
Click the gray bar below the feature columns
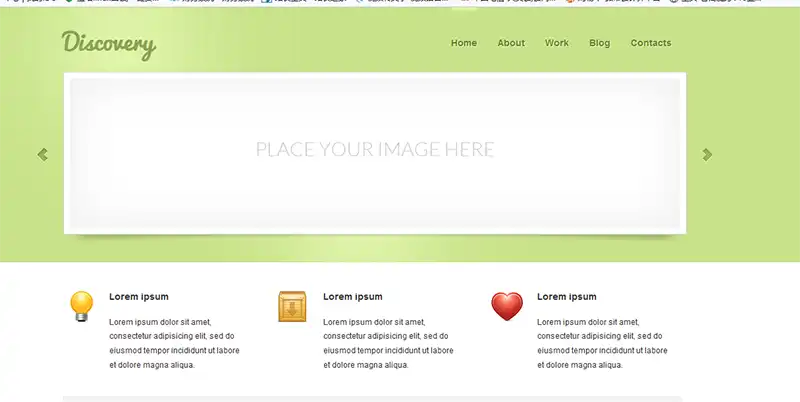372,398
